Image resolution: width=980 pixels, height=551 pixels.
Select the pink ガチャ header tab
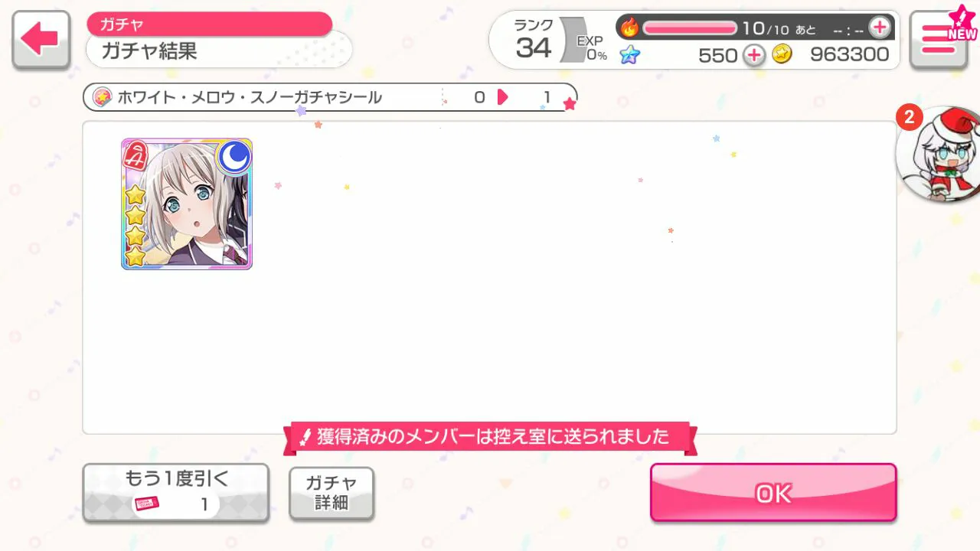pos(209,24)
